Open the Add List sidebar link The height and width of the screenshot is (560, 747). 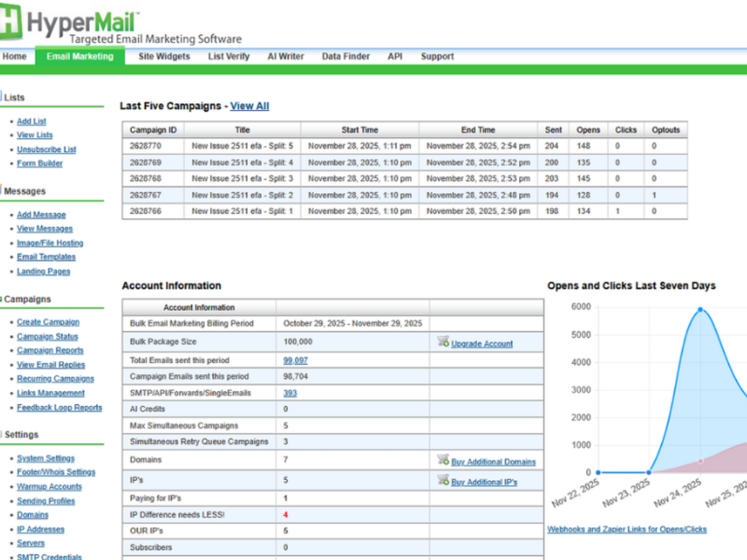[x=32, y=121]
